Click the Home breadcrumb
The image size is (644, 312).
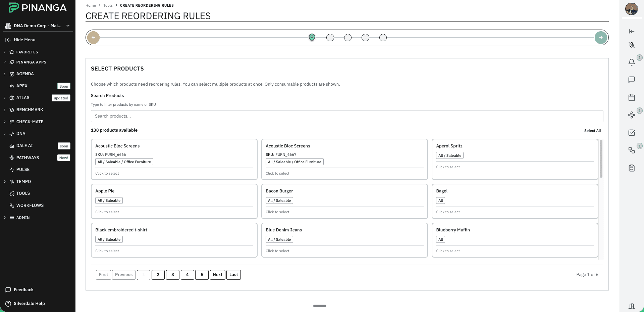(91, 5)
